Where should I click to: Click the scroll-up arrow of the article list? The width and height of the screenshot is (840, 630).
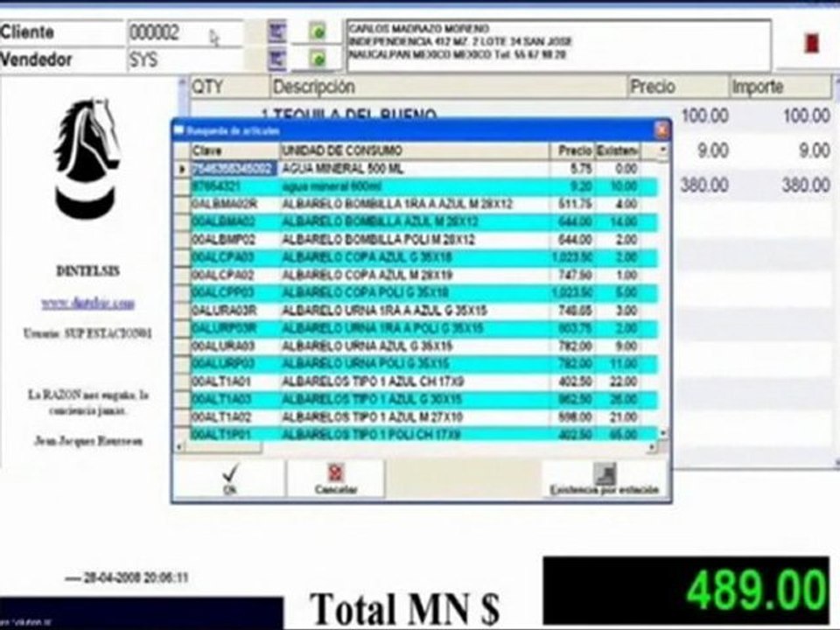662,150
